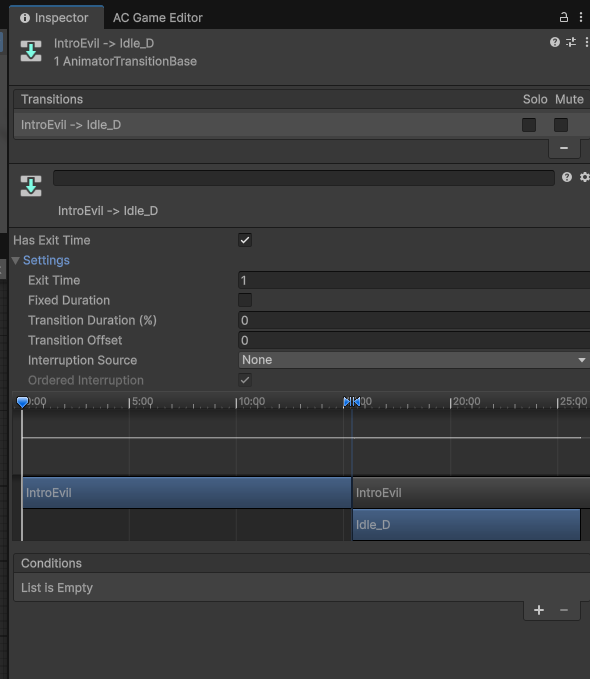The image size is (590, 679).
Task: Click the 20:00 mark on the timeline ruler
Action: (466, 401)
